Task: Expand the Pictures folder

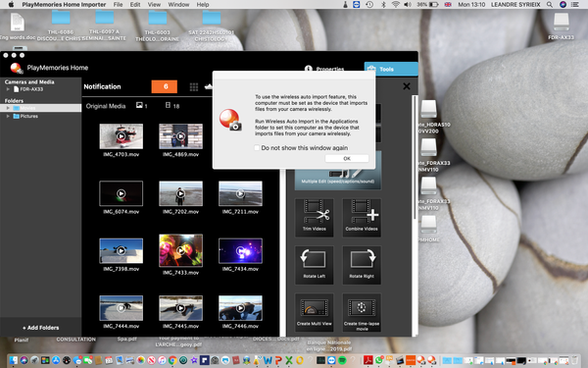Action: pyautogui.click(x=8, y=117)
